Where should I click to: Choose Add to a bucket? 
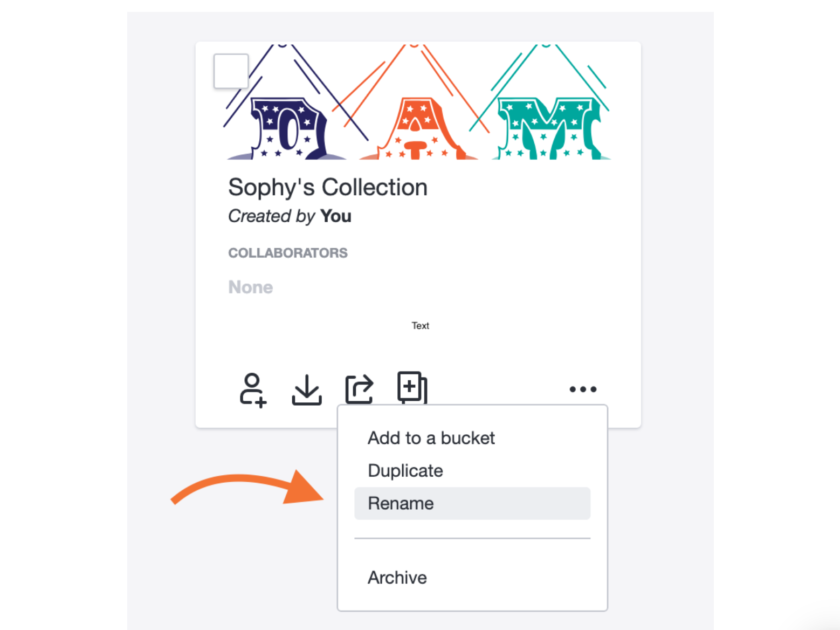pos(431,438)
